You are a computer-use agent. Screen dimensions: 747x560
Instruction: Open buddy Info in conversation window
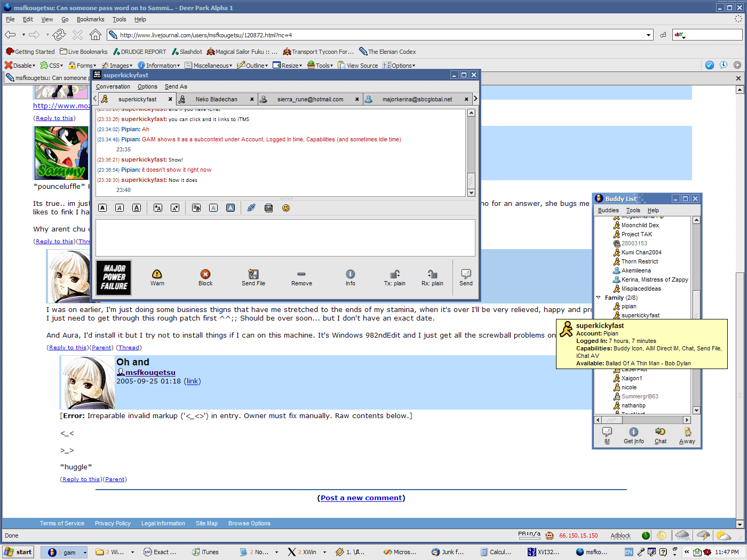click(350, 278)
